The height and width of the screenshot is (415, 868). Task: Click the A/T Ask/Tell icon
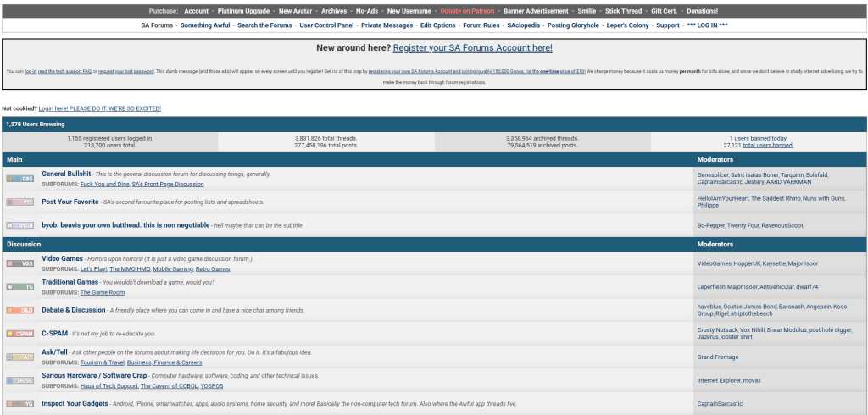point(20,357)
